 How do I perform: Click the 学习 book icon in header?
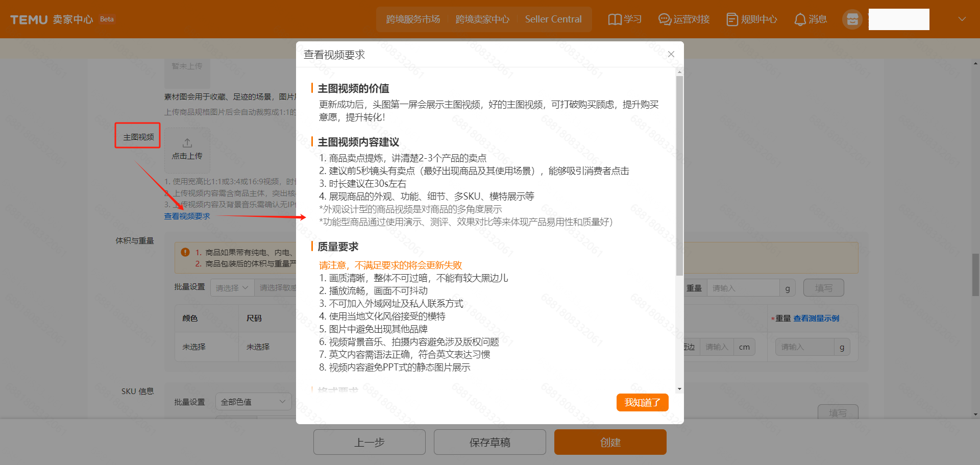click(x=615, y=19)
